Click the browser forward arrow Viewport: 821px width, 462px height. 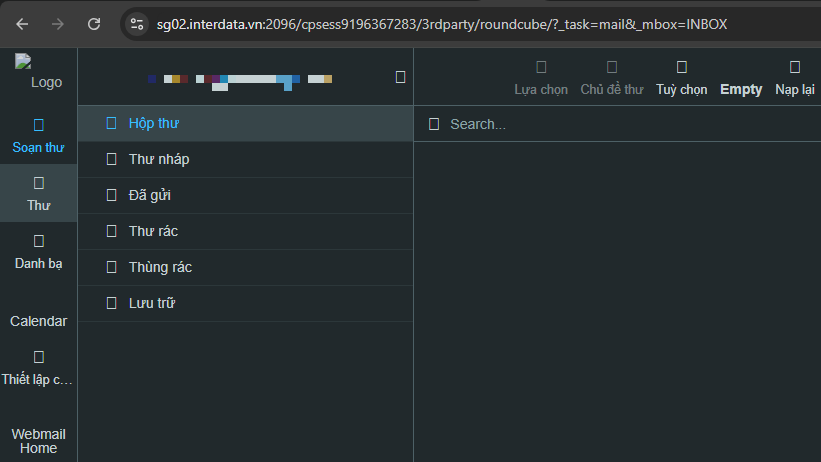tap(58, 24)
